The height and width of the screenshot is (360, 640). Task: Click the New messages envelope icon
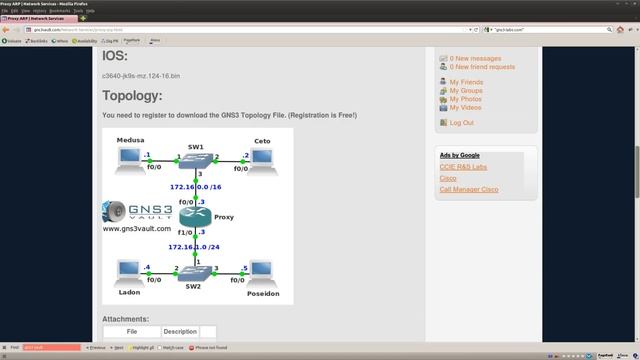pos(443,58)
